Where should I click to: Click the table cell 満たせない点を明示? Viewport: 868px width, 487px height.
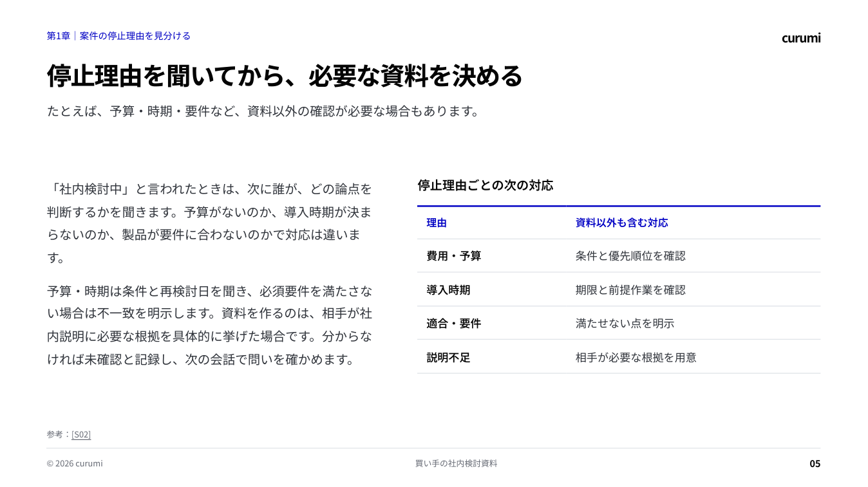point(625,324)
